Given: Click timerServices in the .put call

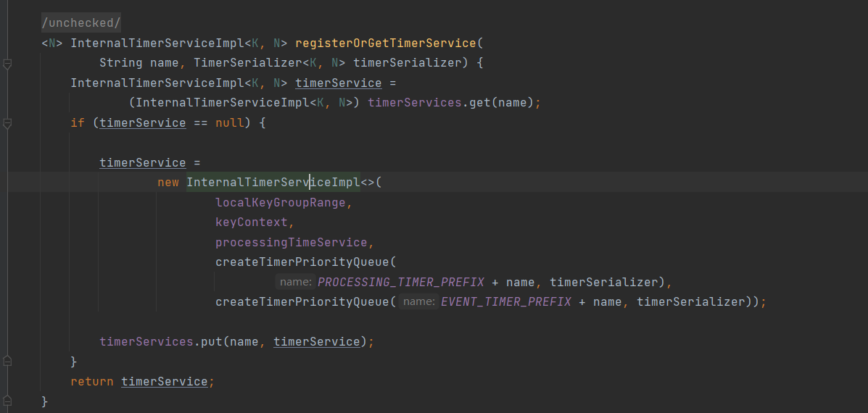Looking at the screenshot, I should [146, 342].
